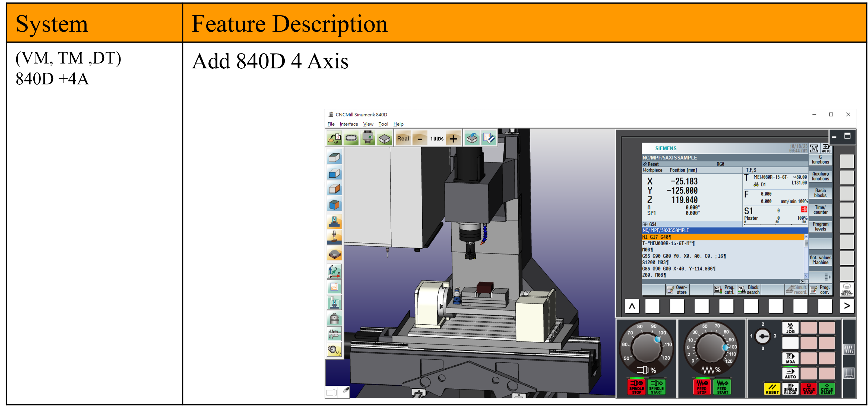868x406 pixels.
Task: Click NC program scrollbar up arrow
Action: (806, 237)
